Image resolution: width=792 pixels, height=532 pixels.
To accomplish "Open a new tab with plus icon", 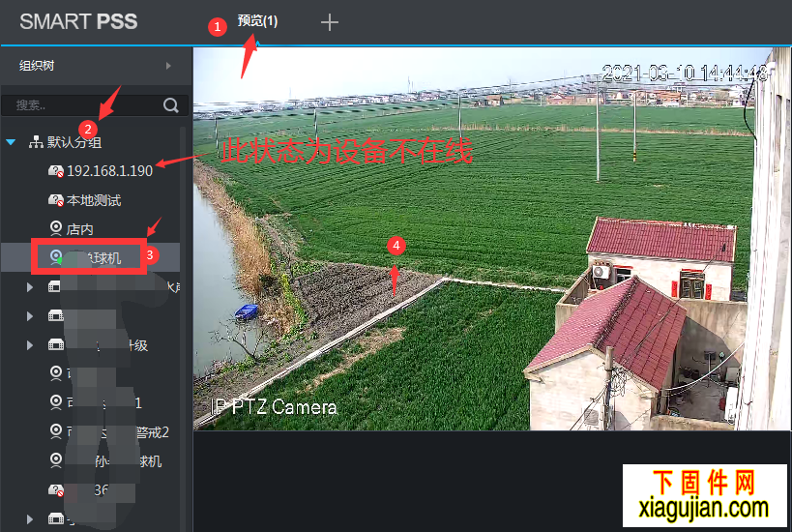I will point(330,22).
